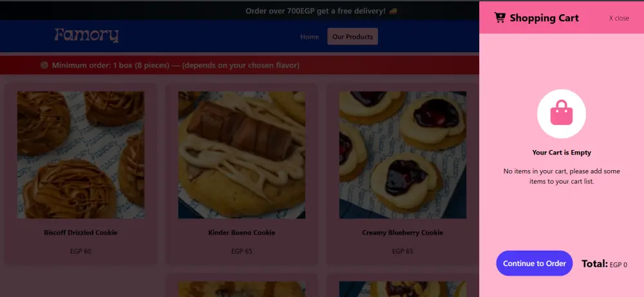
Task: Open the Biscoff Drizzled Cookie image
Action: point(80,155)
